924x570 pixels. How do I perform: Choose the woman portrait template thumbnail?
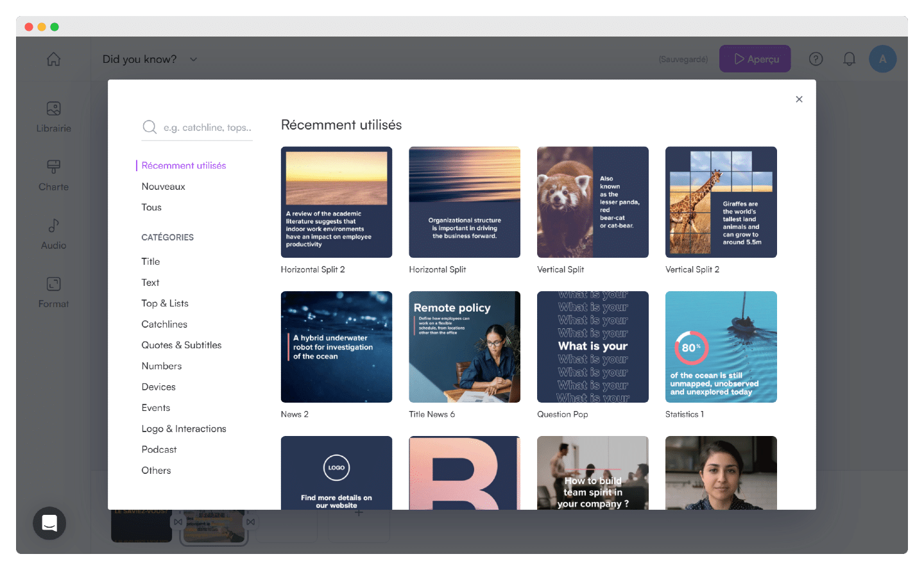pos(721,473)
